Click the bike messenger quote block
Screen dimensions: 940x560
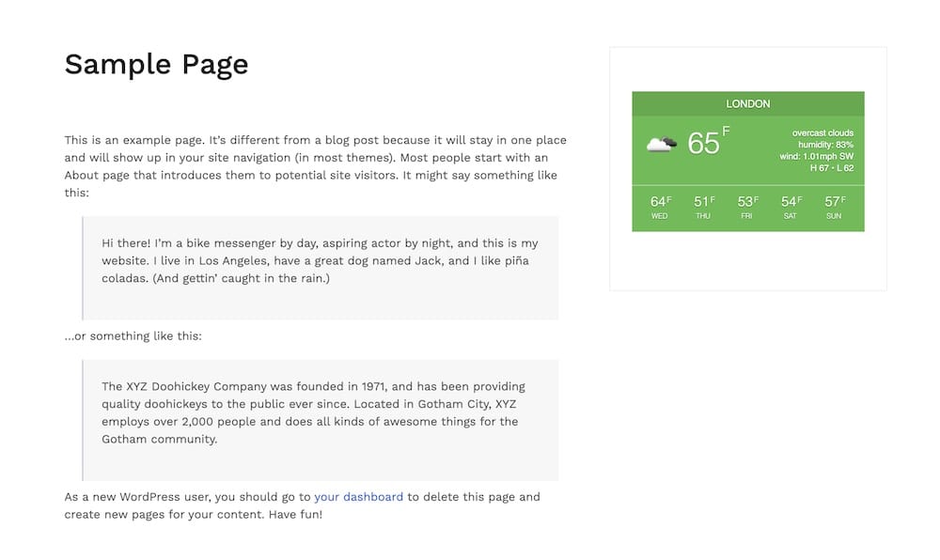(321, 268)
